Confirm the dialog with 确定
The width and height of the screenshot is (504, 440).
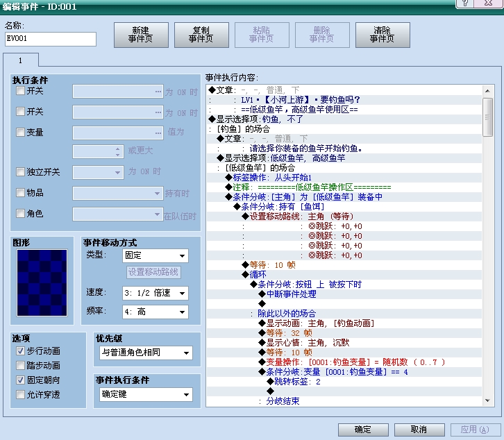363,430
